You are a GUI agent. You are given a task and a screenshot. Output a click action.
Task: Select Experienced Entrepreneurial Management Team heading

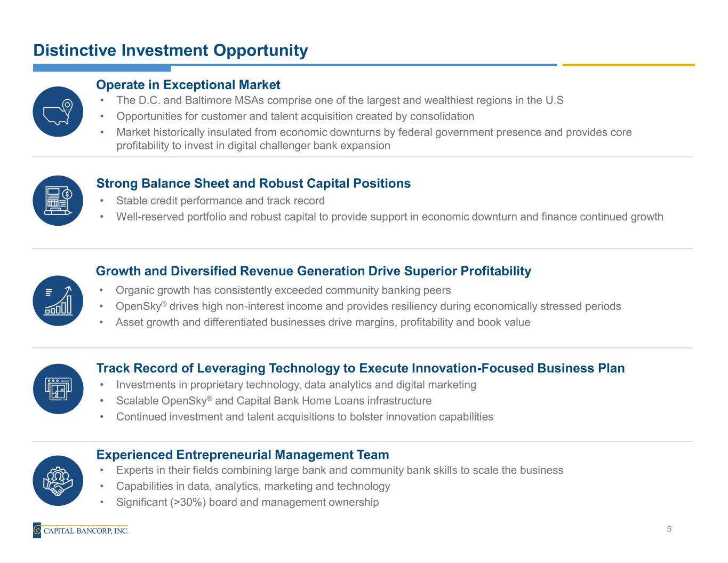[243, 455]
